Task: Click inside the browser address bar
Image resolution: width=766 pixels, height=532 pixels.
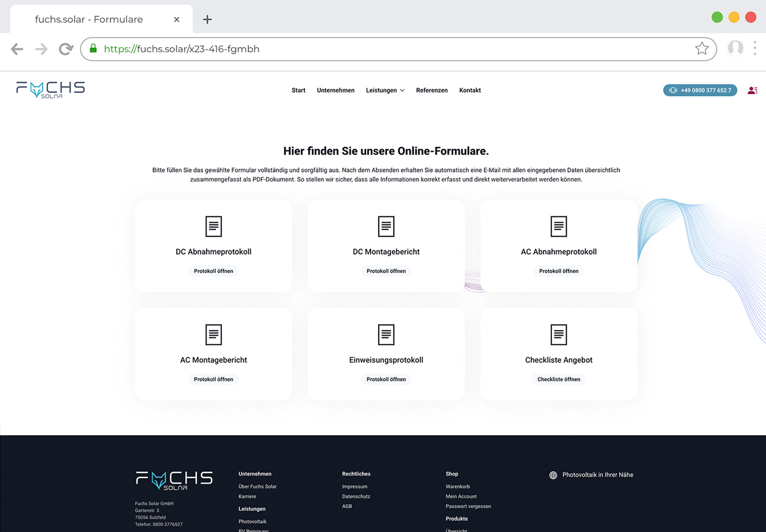Action: (x=350, y=49)
